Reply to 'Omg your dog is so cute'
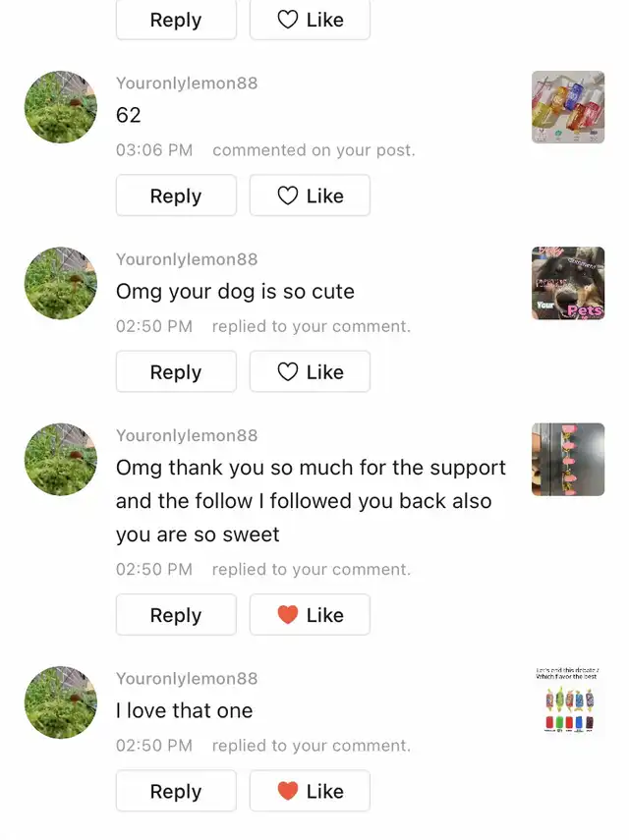Screen dimensions: 629x840 pos(176,371)
